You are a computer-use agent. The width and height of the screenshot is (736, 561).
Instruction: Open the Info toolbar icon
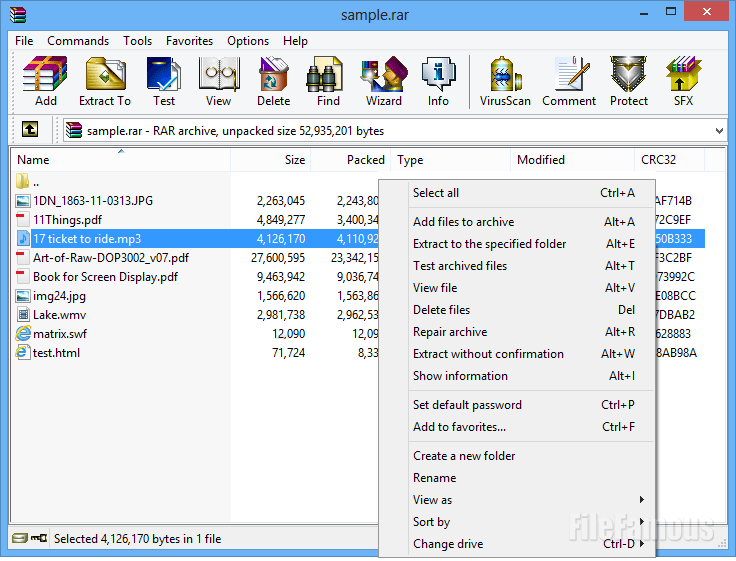click(438, 74)
